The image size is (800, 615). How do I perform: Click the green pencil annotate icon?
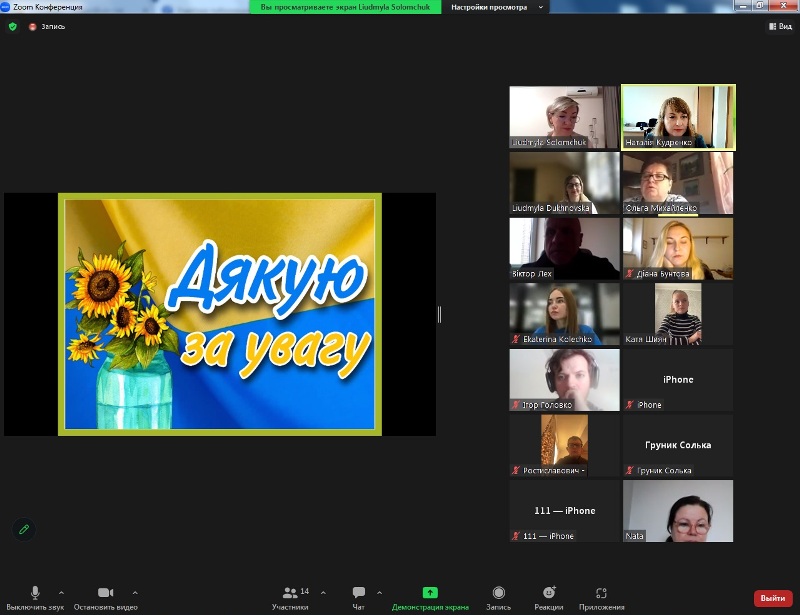[24, 528]
